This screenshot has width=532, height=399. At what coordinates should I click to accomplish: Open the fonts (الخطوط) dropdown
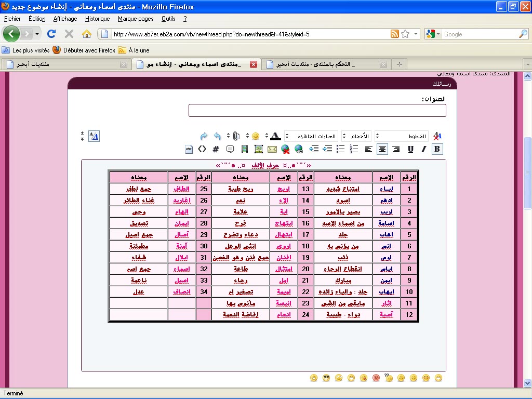point(402,136)
